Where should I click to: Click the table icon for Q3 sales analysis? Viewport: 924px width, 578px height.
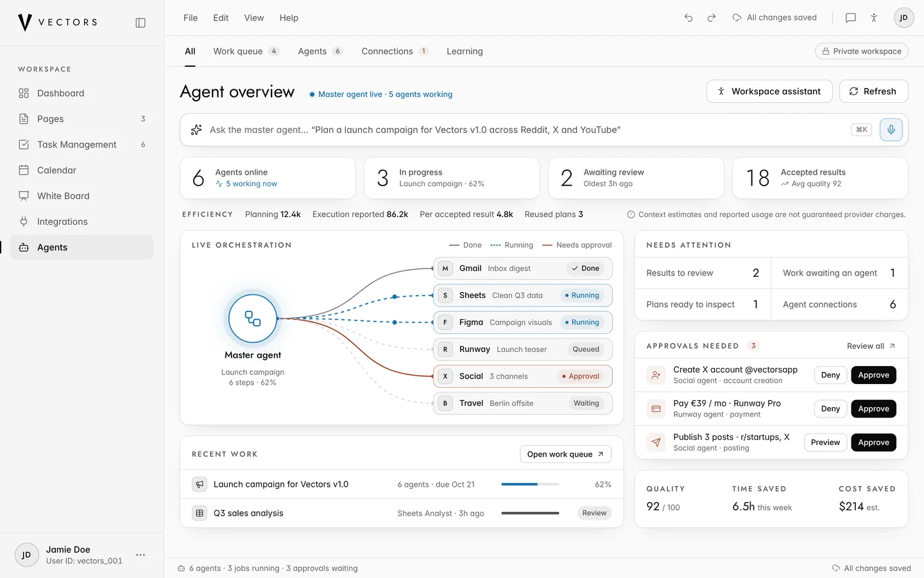point(200,513)
